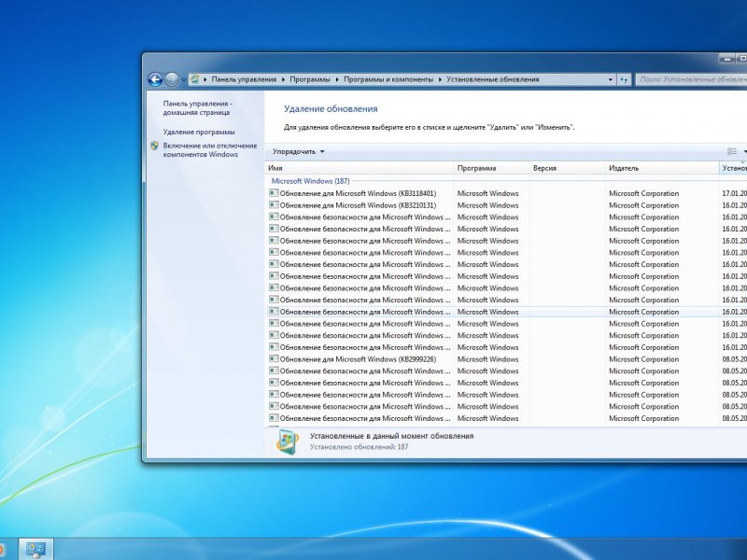Click Microsoft Windows program cell of KB2999226
The width and height of the screenshot is (747, 560).
(487, 359)
